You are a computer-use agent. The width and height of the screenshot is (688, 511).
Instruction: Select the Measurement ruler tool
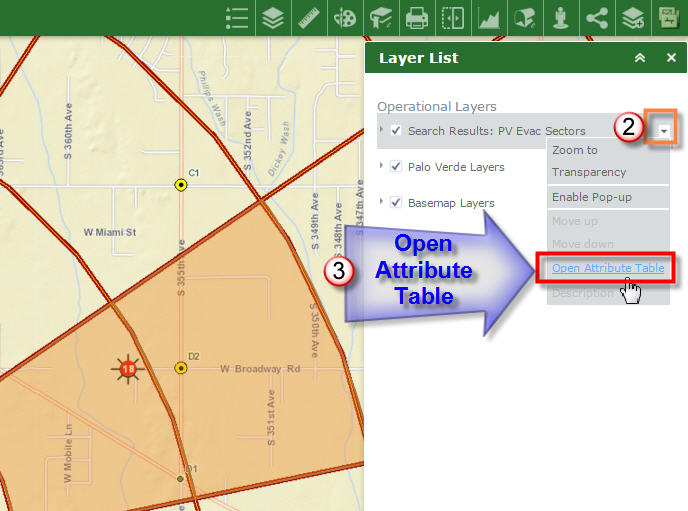tap(309, 18)
